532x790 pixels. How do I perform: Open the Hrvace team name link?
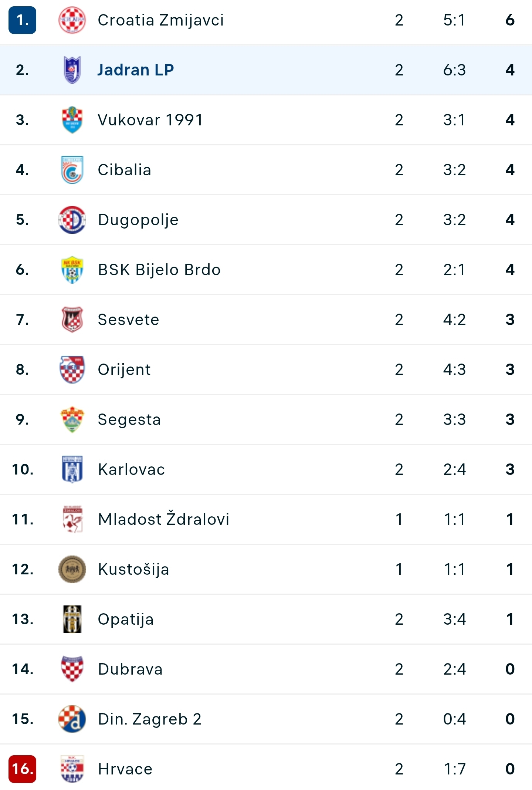coord(125,769)
